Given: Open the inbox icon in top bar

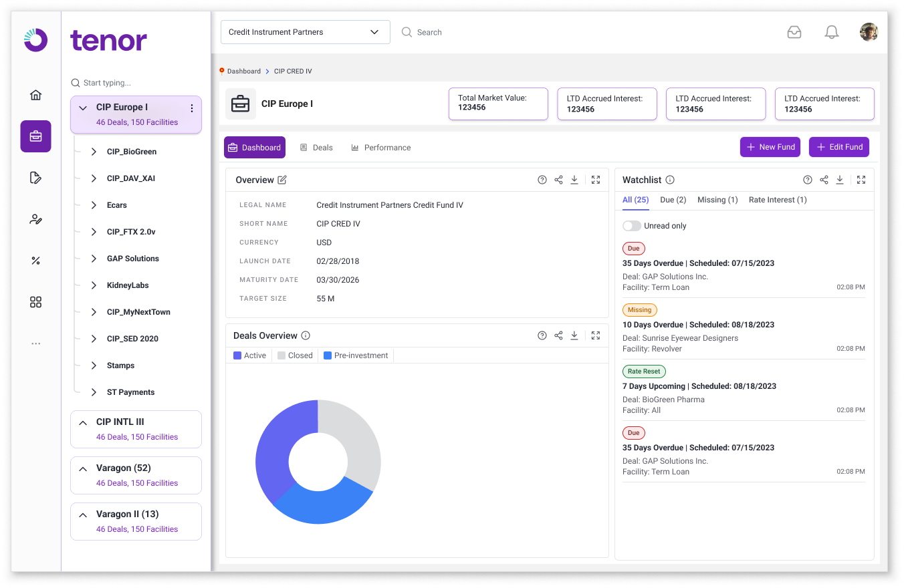Looking at the screenshot, I should click(794, 32).
